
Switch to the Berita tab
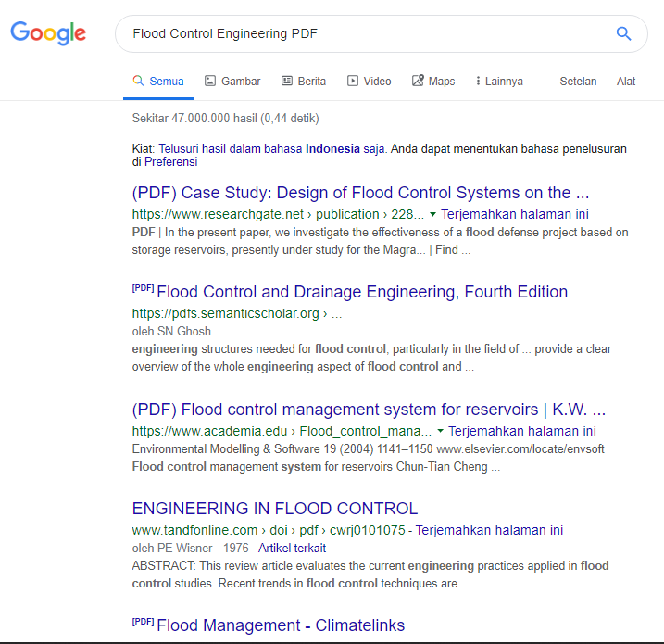tap(304, 81)
